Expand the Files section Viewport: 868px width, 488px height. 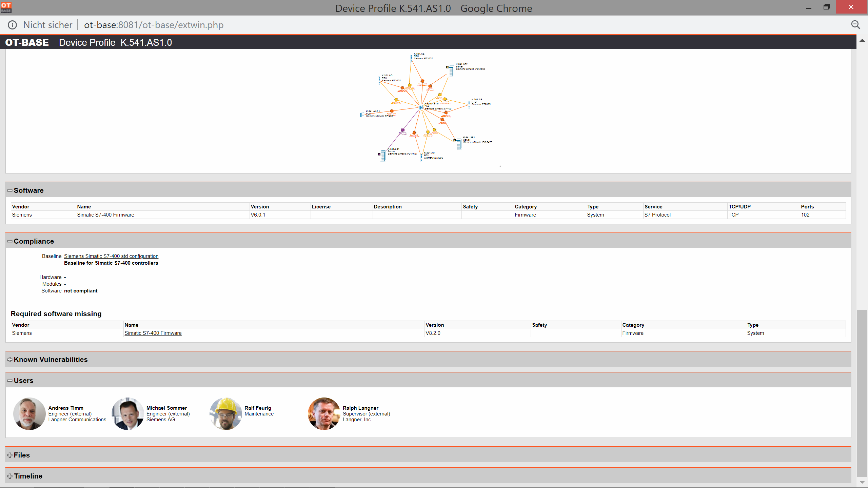point(10,455)
